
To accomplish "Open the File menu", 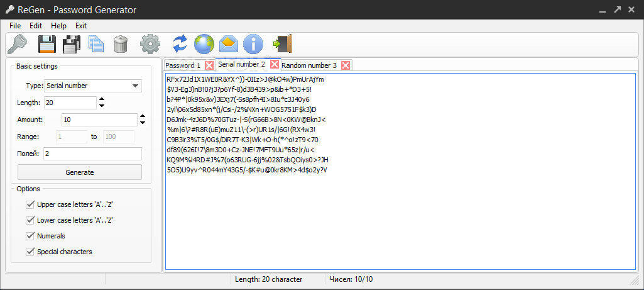I will [x=15, y=26].
